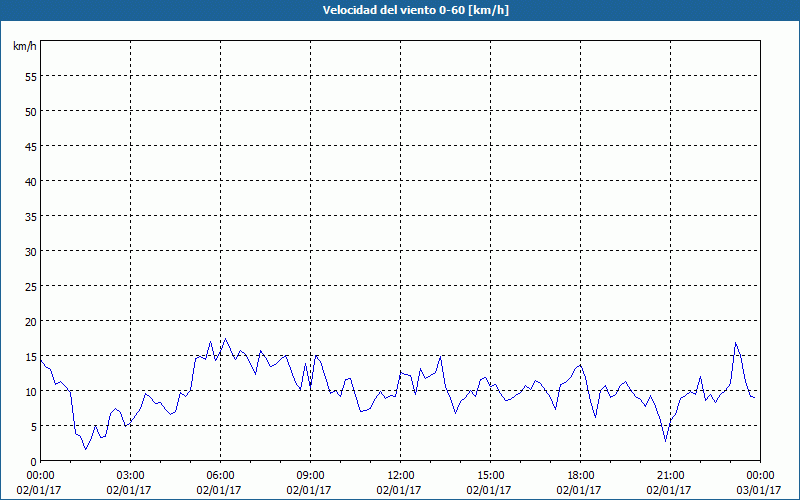Click the 0 y-axis tick label
Screen dimensions: 800x500
point(34,462)
